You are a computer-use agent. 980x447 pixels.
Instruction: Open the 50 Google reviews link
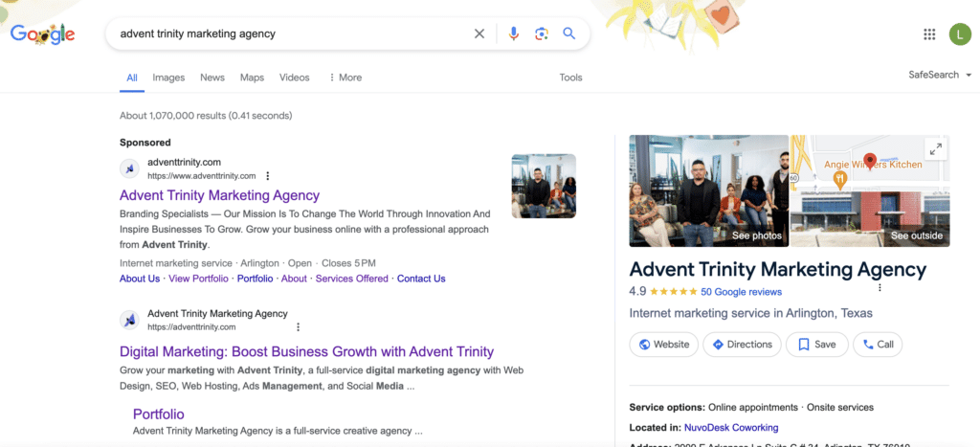click(x=742, y=292)
